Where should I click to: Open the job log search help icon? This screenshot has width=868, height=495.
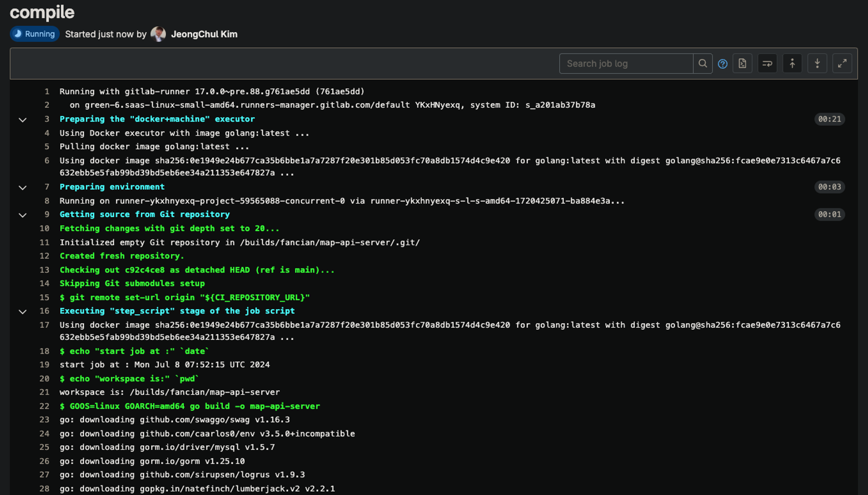(722, 64)
